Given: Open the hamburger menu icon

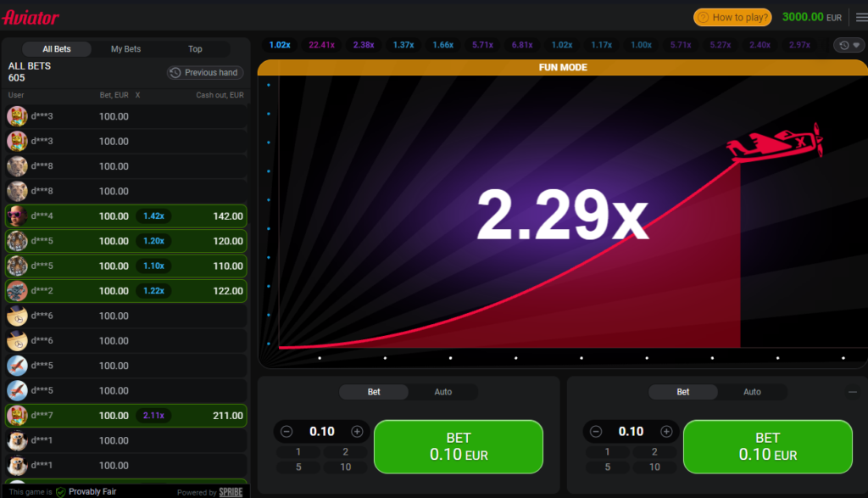Looking at the screenshot, I should click(861, 17).
